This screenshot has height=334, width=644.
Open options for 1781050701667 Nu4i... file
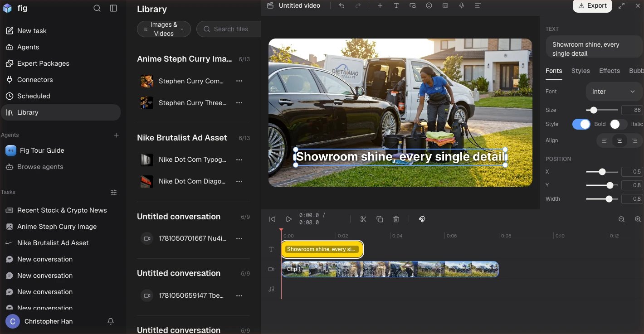pyautogui.click(x=239, y=238)
